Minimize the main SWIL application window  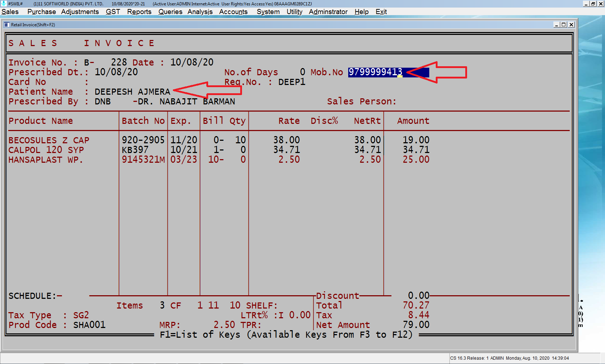coord(586,4)
